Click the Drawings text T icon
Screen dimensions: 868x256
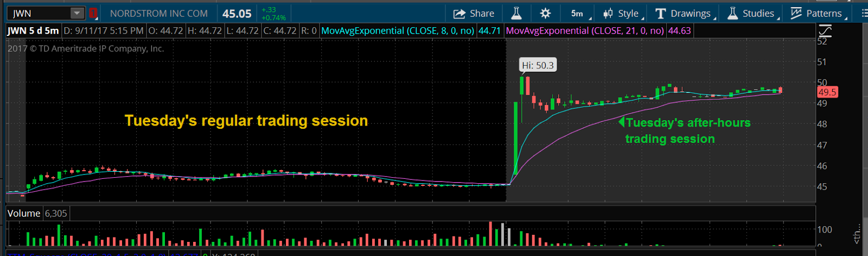coord(660,14)
